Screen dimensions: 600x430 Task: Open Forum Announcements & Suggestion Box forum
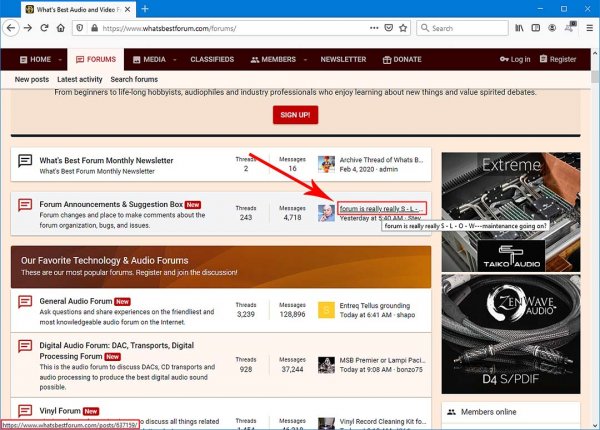point(111,204)
